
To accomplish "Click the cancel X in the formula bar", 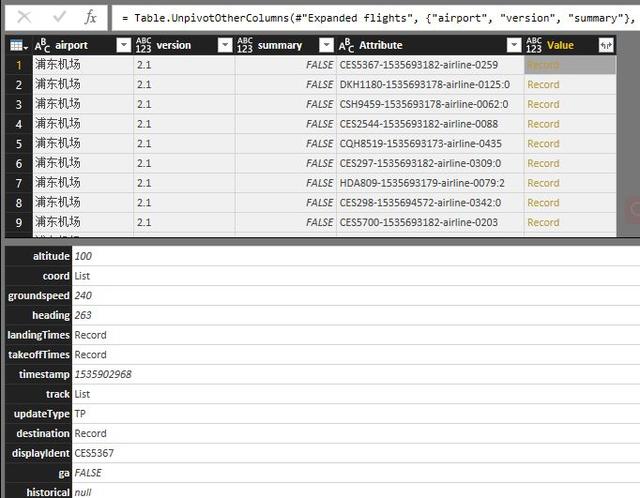I will [x=24, y=16].
